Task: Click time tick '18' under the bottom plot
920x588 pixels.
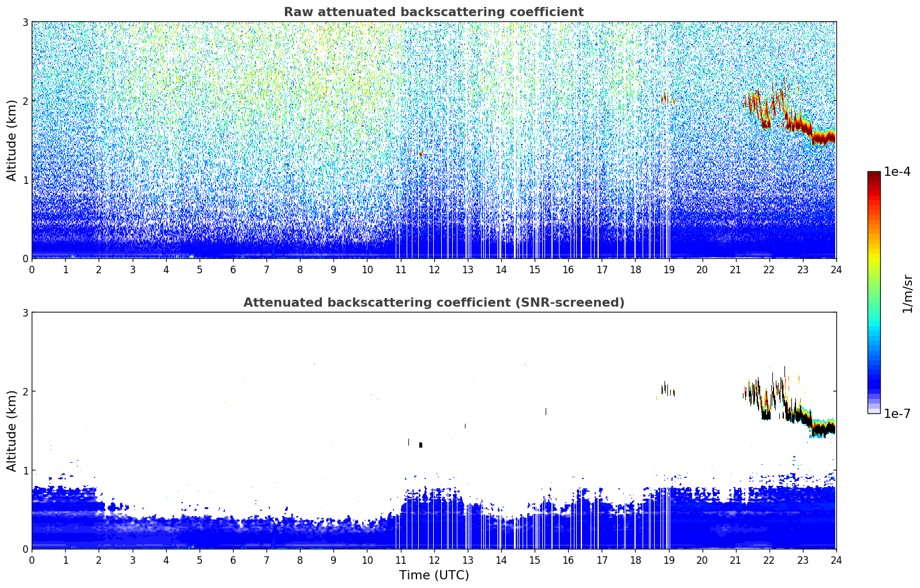Action: (635, 560)
